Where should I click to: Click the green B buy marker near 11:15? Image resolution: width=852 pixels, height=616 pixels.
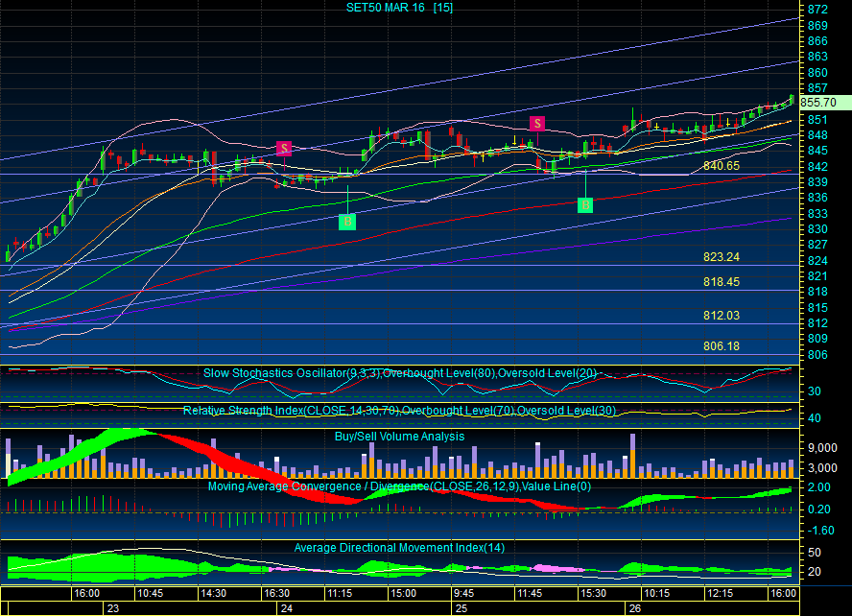point(347,222)
